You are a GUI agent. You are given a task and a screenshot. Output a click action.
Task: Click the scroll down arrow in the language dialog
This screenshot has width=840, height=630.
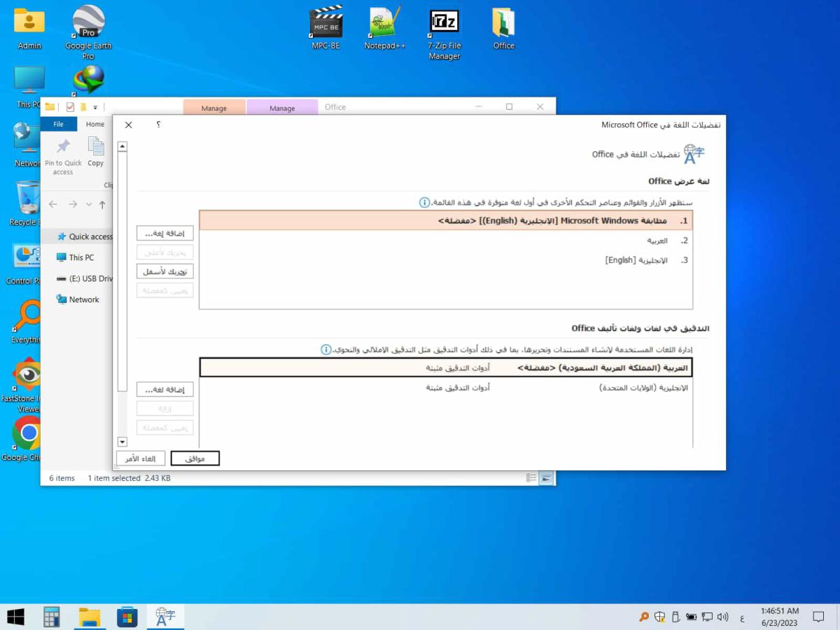pos(122,442)
